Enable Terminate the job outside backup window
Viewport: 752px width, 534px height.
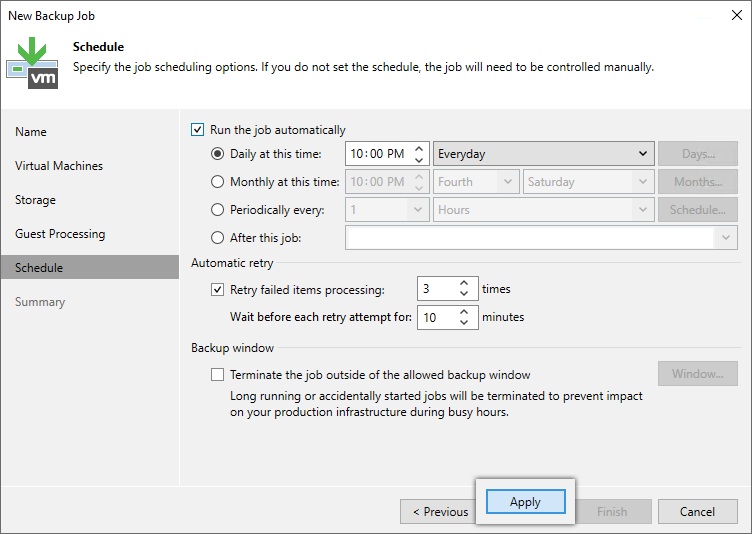click(x=217, y=374)
